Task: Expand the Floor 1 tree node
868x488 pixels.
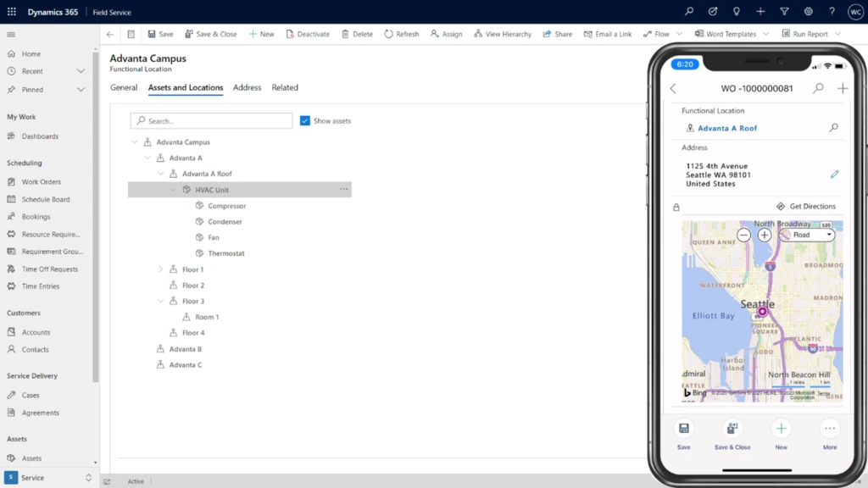Action: tap(160, 269)
